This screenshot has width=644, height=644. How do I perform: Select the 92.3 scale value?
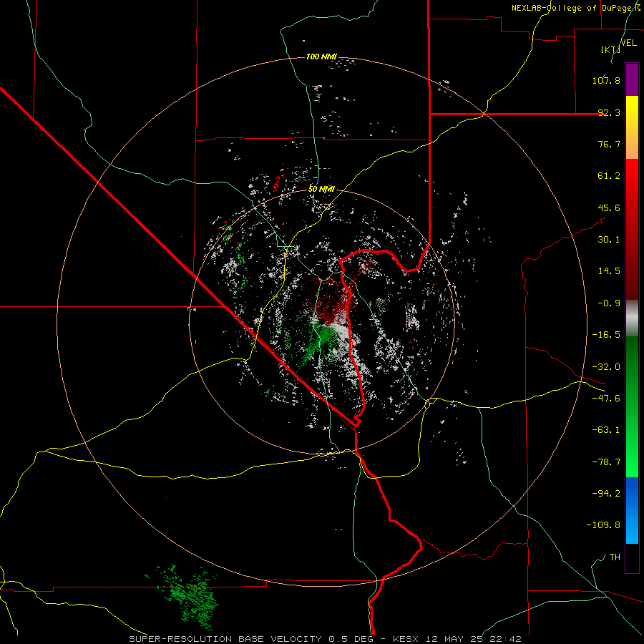(x=609, y=112)
